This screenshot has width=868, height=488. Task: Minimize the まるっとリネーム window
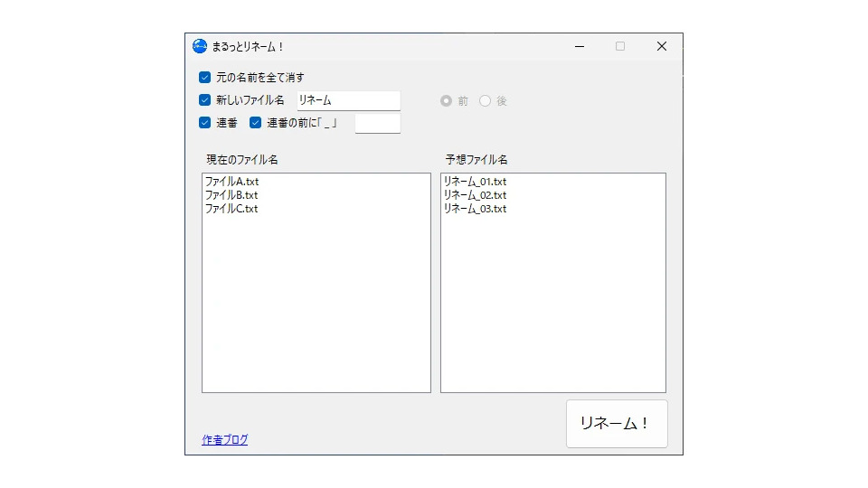coord(580,46)
